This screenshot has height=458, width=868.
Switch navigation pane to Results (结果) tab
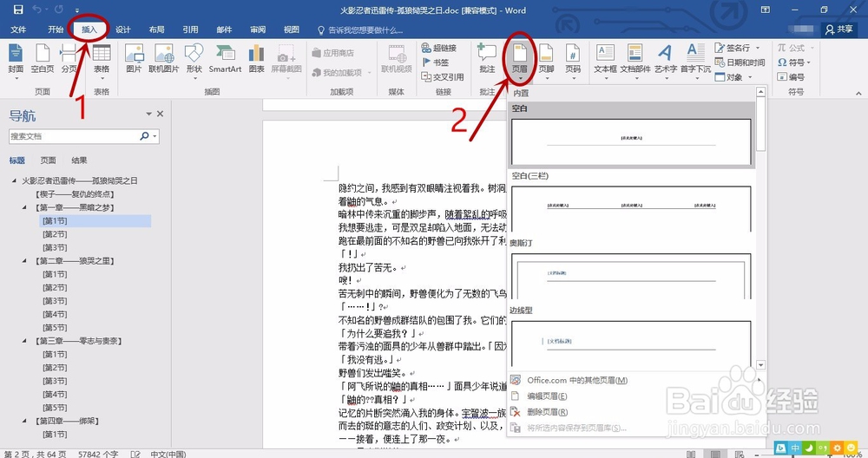click(79, 160)
